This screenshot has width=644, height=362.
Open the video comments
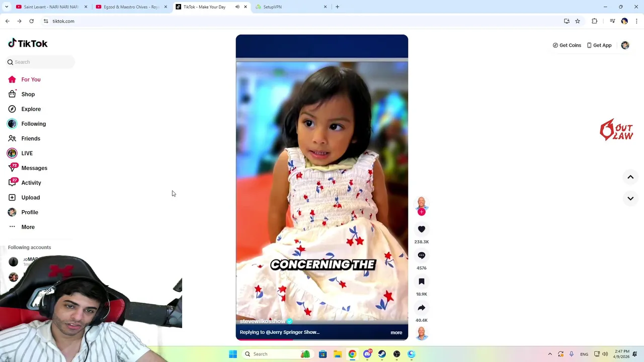(422, 255)
